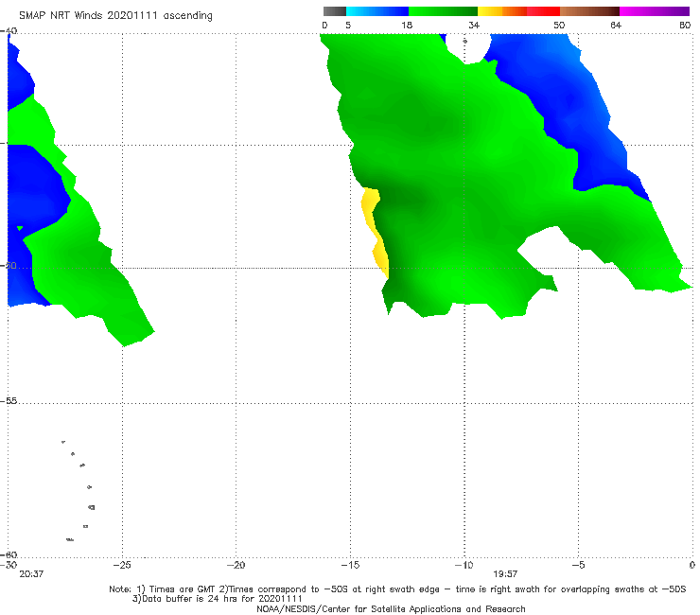Click the 'NOAA/NESDIS/Center for Satellite Applications' credit
The height and width of the screenshot is (615, 700).
[391, 609]
